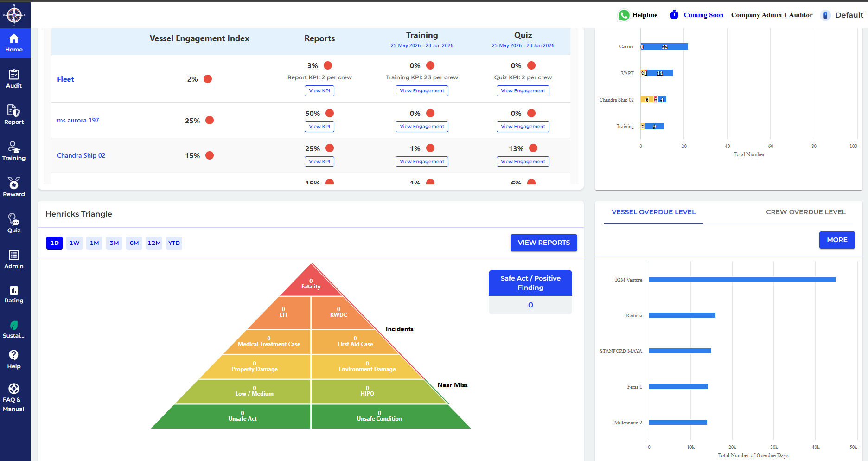Open the Audit clipboard icon
Viewport: 868px width, 461px height.
coord(14,74)
